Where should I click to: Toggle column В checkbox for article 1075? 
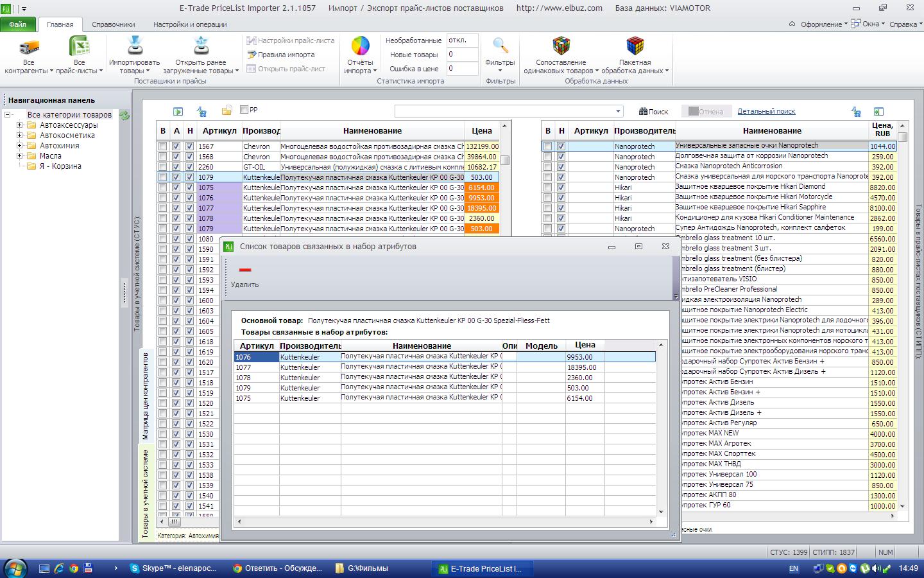(163, 188)
